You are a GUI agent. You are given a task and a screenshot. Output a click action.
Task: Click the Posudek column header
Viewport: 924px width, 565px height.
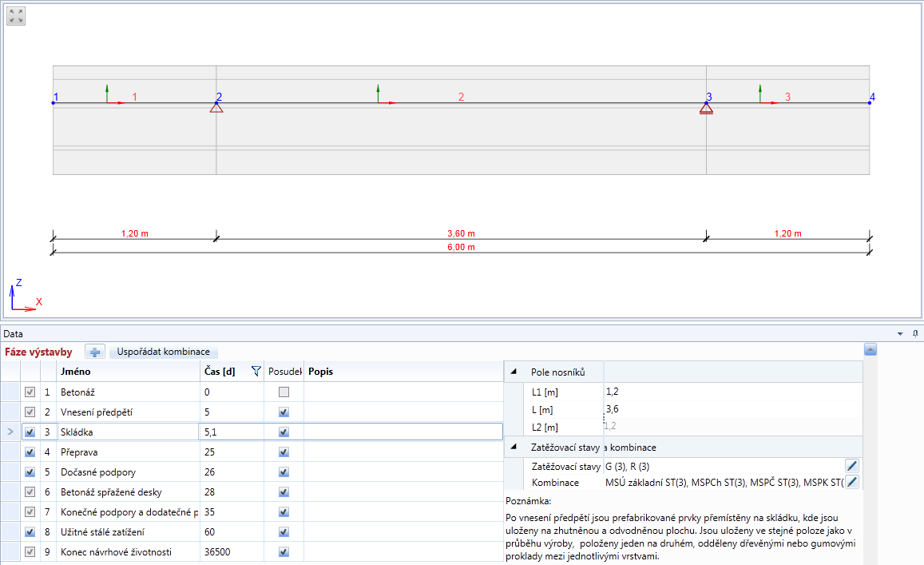tap(284, 372)
